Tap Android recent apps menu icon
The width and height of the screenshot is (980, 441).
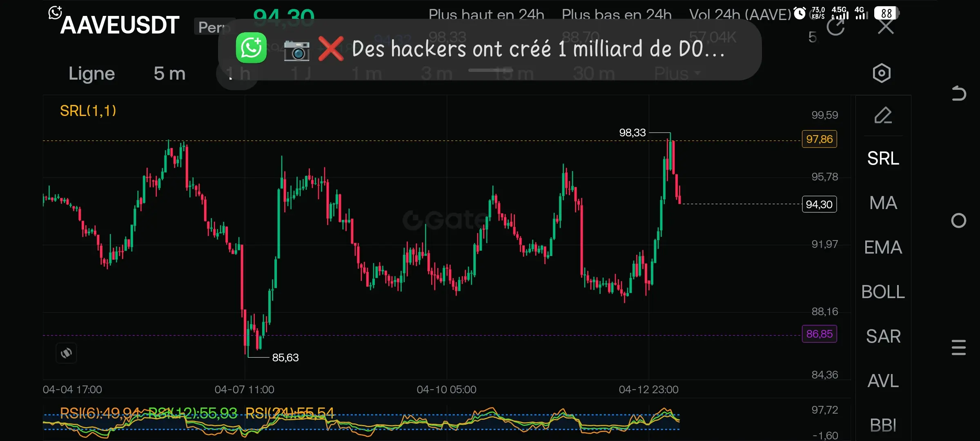[x=958, y=347]
